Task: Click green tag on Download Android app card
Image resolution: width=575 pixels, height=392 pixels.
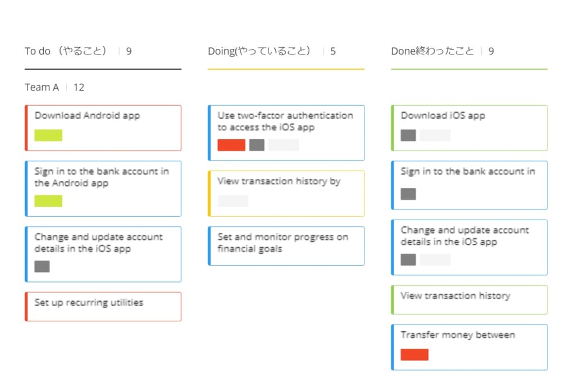Action: 48,135
